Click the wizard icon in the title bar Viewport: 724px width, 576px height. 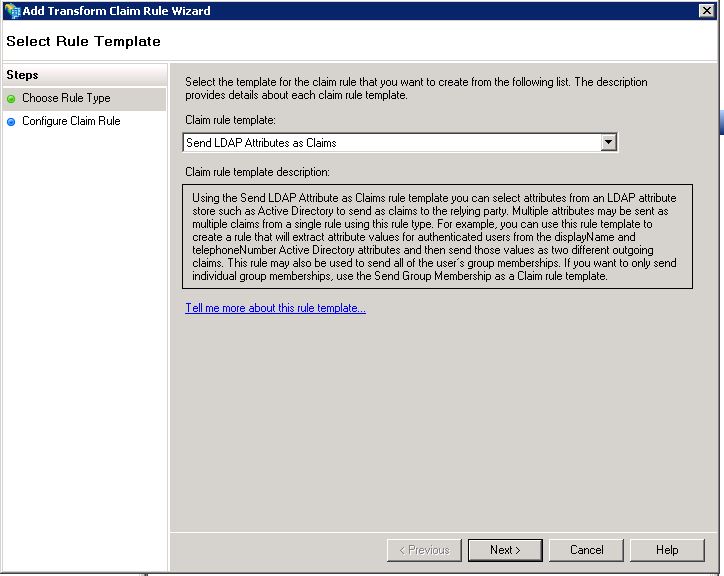[x=12, y=11]
